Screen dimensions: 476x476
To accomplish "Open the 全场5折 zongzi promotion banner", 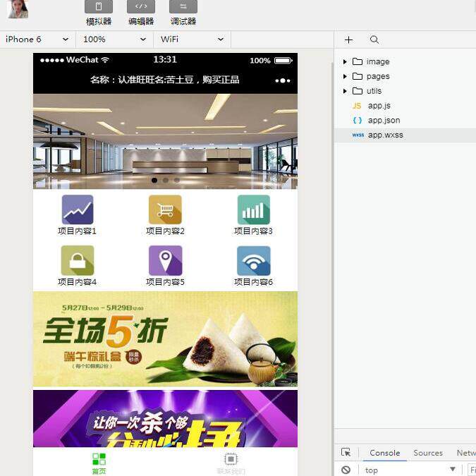I will [x=165, y=338].
